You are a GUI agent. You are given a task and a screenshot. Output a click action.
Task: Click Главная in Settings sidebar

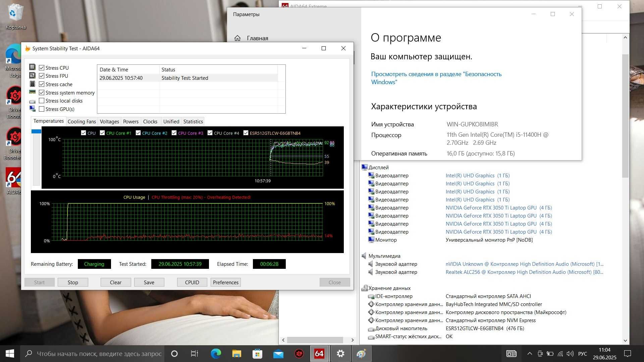click(x=257, y=38)
